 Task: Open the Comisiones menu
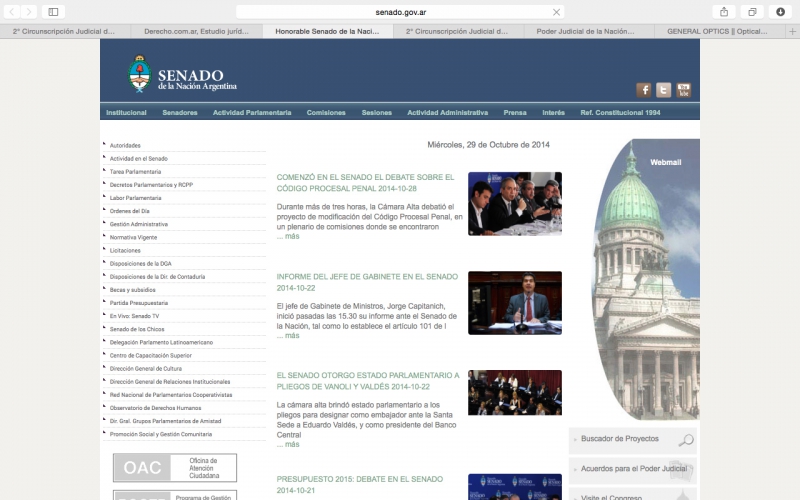[x=326, y=113]
